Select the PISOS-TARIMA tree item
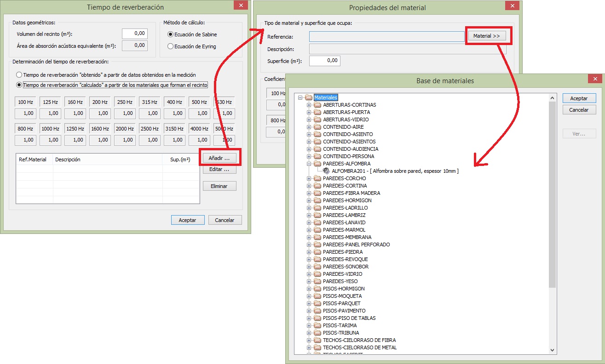This screenshot has height=364, width=605. tap(340, 325)
